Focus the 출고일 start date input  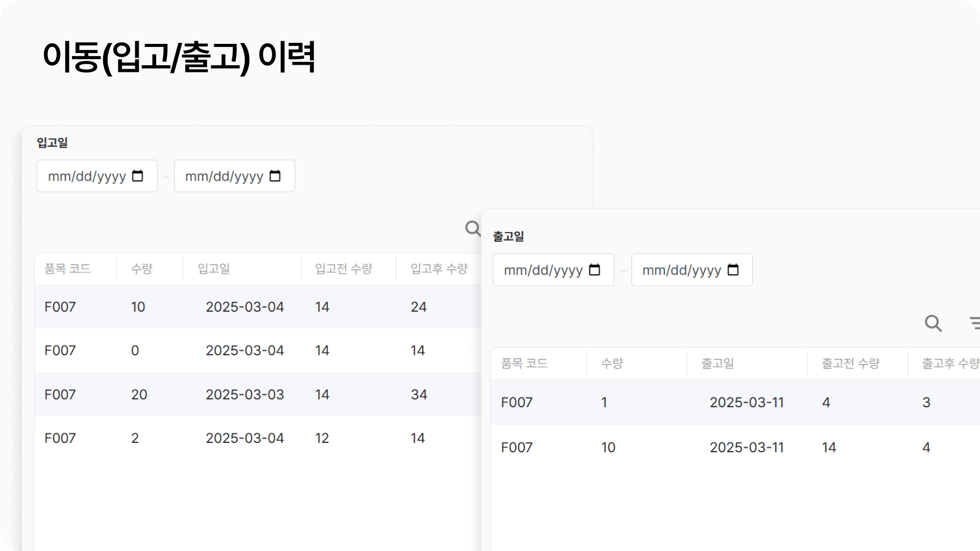[x=553, y=270]
